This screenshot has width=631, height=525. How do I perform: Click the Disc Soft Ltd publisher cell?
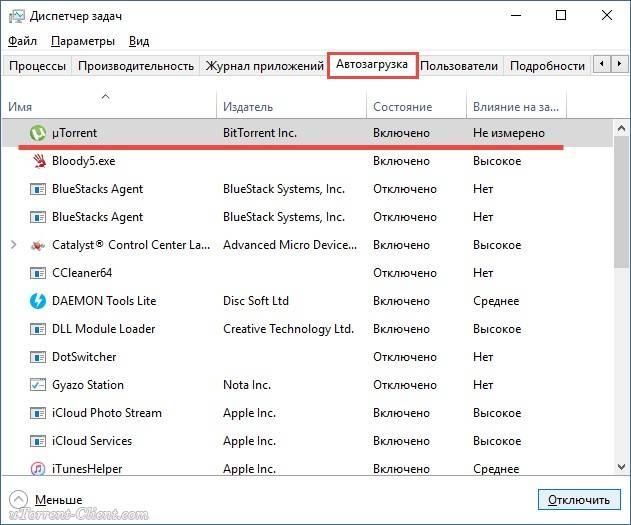tap(256, 301)
